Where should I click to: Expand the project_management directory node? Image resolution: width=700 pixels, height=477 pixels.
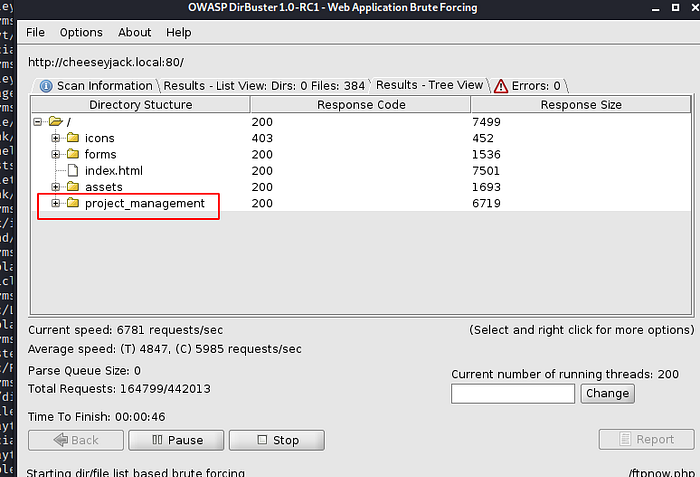[x=56, y=204]
